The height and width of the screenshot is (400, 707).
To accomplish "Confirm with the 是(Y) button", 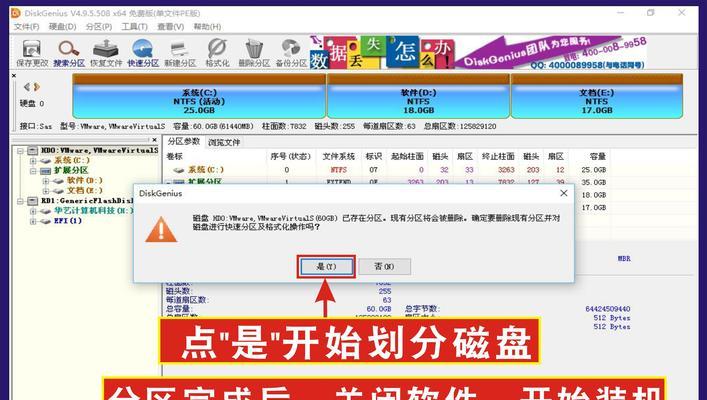I will [326, 267].
